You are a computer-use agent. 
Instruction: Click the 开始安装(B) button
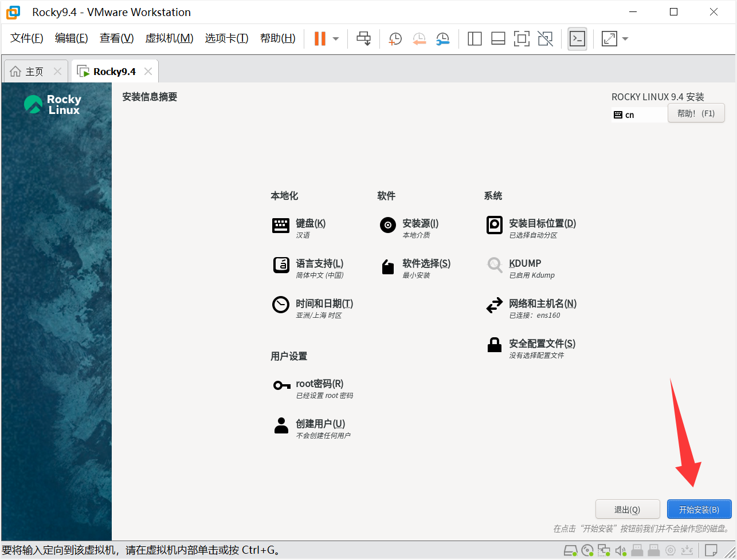pos(699,509)
